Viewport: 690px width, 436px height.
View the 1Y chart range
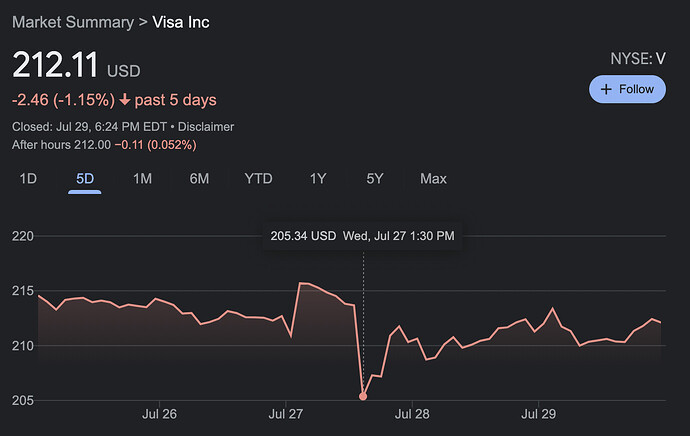click(x=318, y=179)
